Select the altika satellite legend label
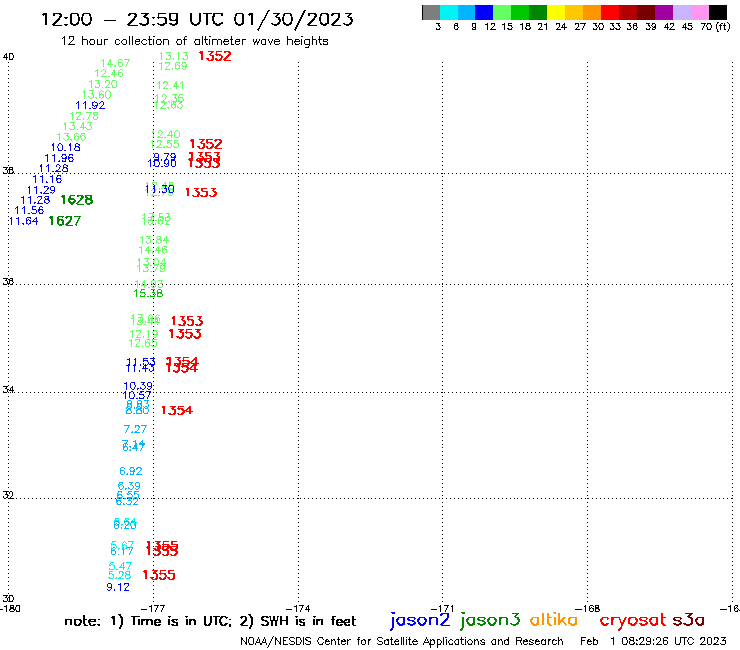Image resolution: width=740 pixels, height=650 pixels. click(554, 619)
